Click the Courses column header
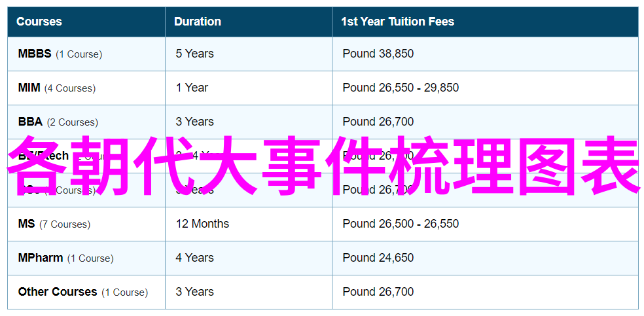Image resolution: width=644 pixels, height=316 pixels. click(x=39, y=22)
